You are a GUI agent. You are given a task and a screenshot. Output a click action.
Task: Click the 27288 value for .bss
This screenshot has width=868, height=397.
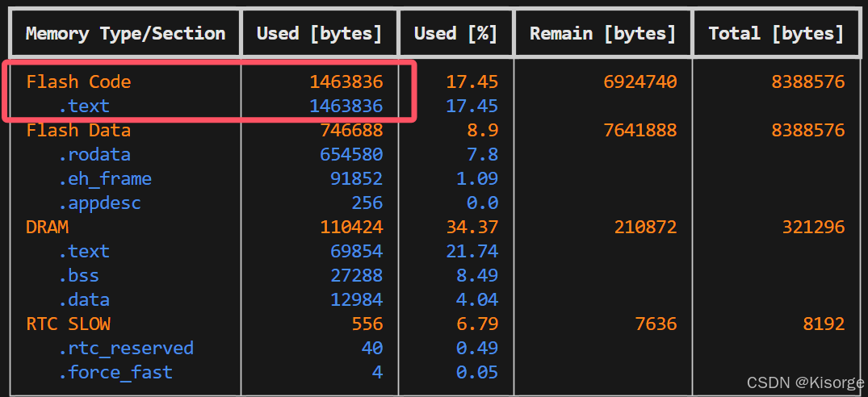[x=357, y=275]
